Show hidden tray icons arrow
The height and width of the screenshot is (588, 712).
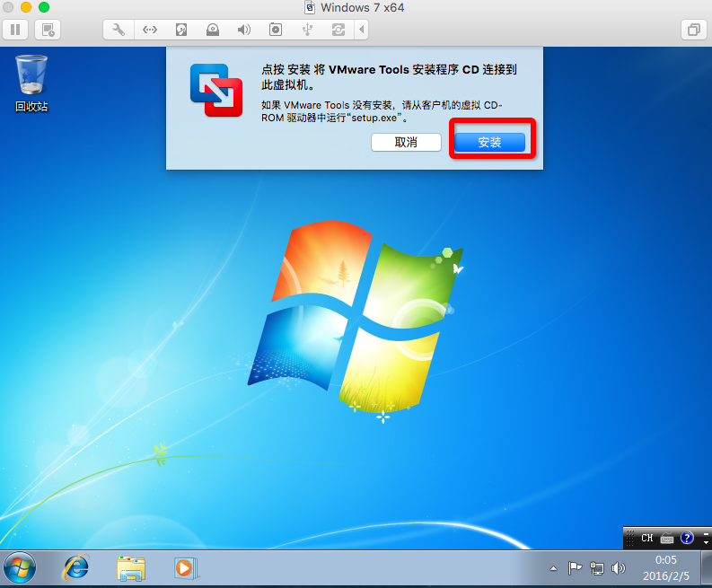[x=553, y=568]
